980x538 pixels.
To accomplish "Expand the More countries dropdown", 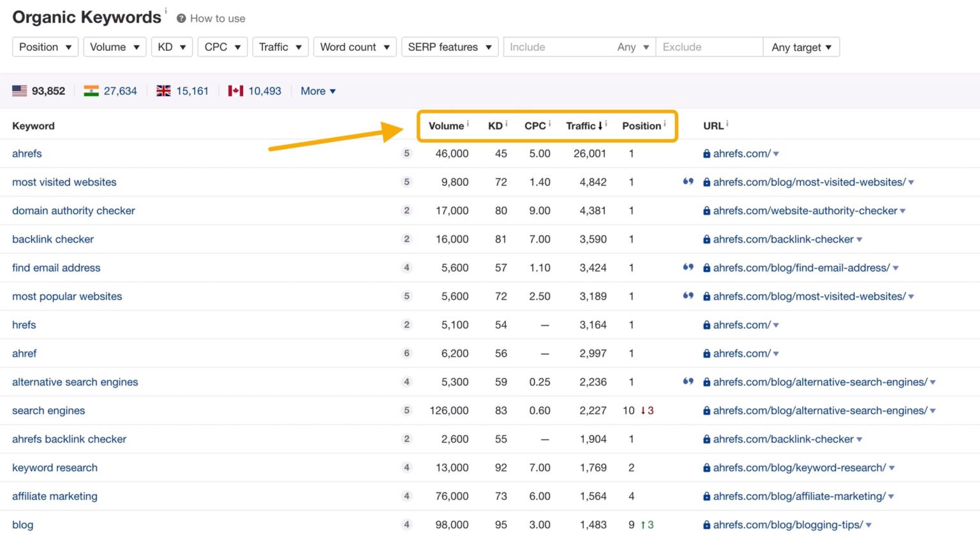I will (x=318, y=91).
